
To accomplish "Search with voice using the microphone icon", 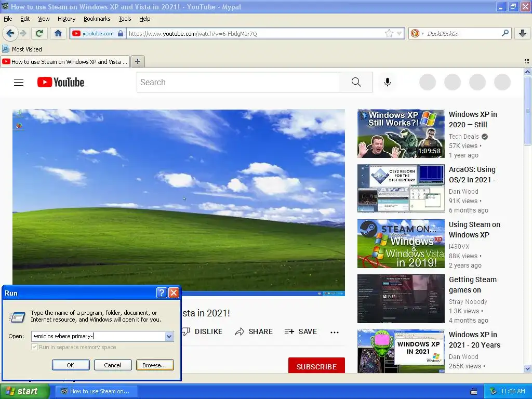I will tap(388, 82).
